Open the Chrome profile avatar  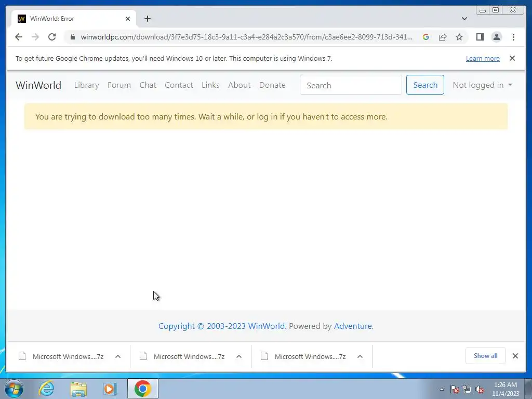click(496, 37)
